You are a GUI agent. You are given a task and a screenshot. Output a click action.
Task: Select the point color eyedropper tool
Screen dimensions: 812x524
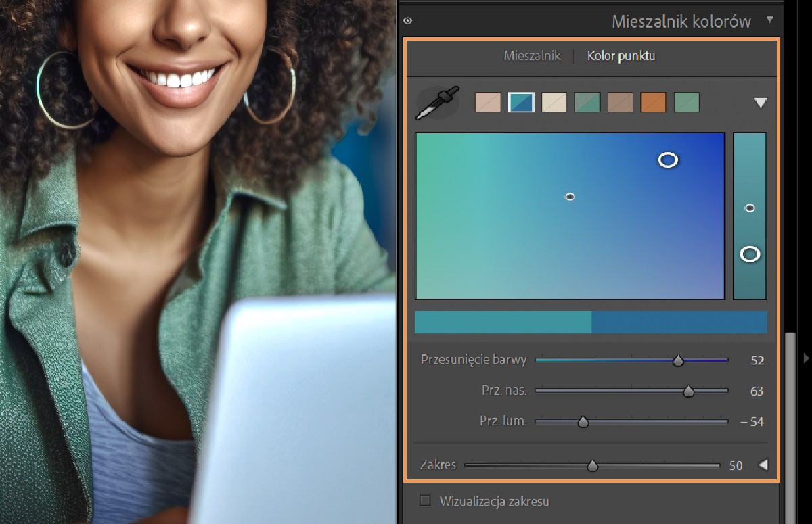tap(437, 103)
